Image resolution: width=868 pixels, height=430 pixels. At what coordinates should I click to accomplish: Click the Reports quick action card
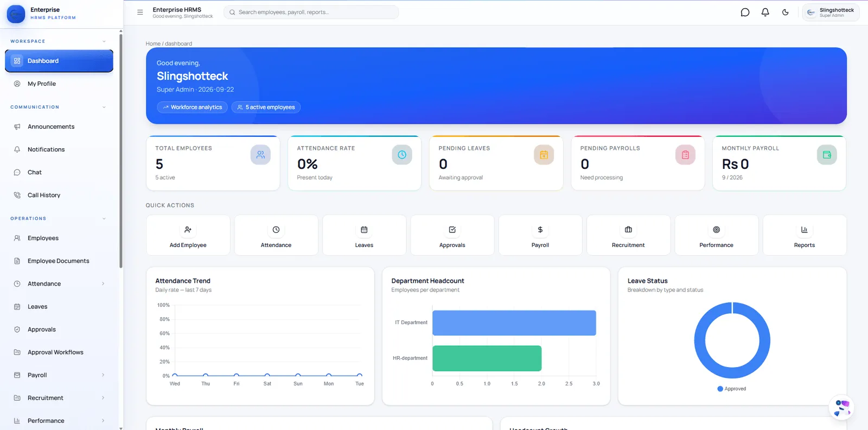[805, 235]
